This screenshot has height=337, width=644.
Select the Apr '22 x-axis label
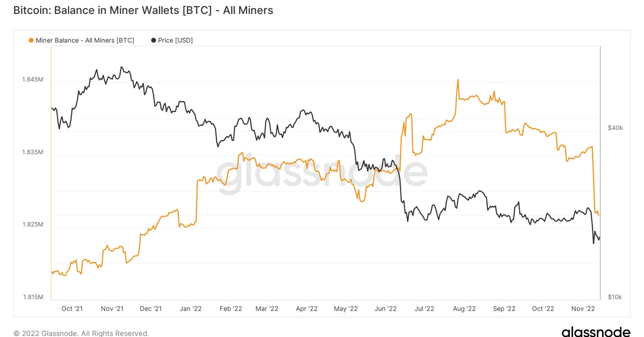coord(306,309)
